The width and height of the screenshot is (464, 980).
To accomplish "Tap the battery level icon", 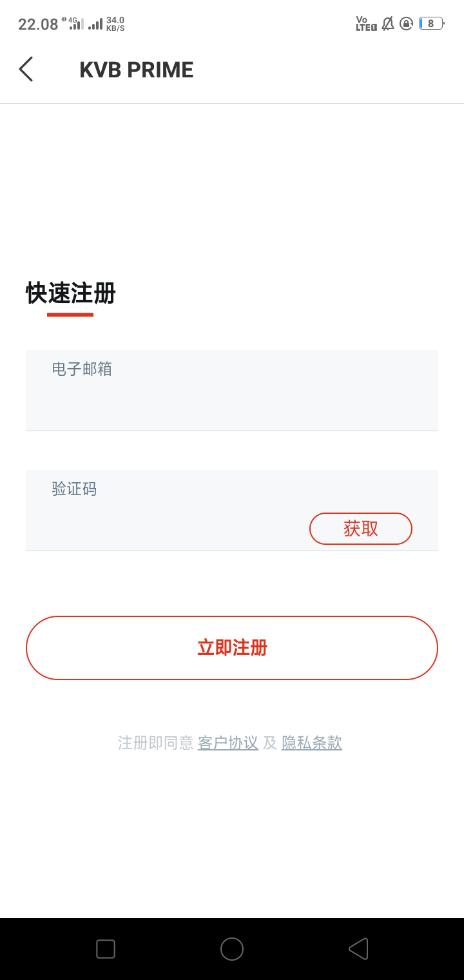I will [432, 24].
